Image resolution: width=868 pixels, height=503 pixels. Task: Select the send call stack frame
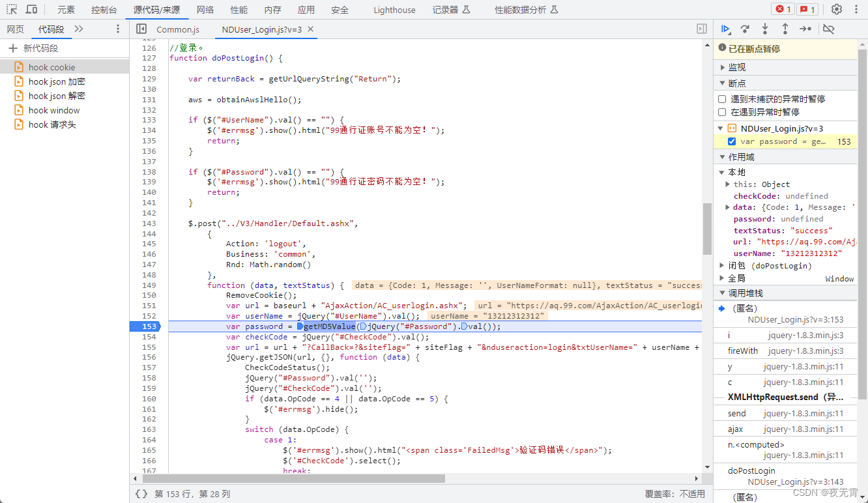(x=785, y=413)
